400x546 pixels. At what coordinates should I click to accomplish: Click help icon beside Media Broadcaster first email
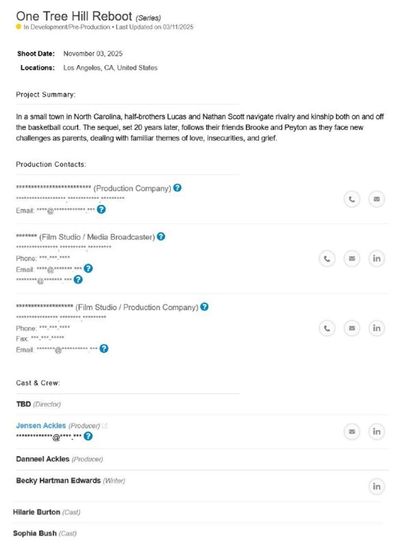point(88,268)
